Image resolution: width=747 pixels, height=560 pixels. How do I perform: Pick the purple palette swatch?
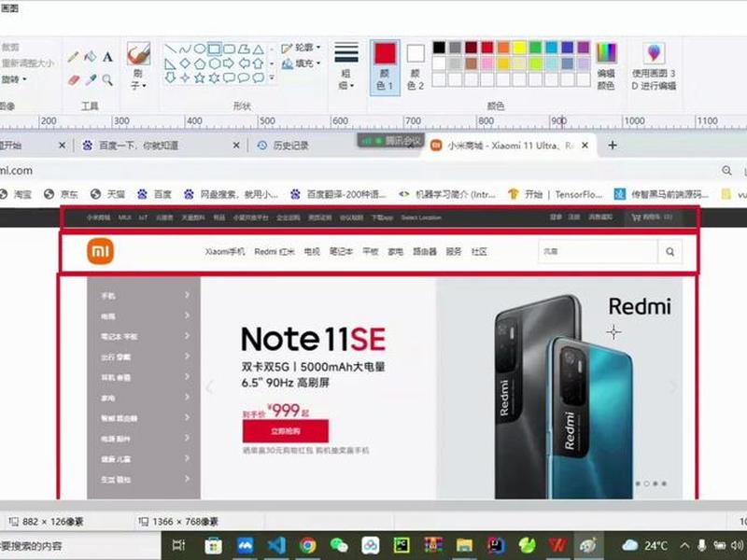(x=584, y=48)
